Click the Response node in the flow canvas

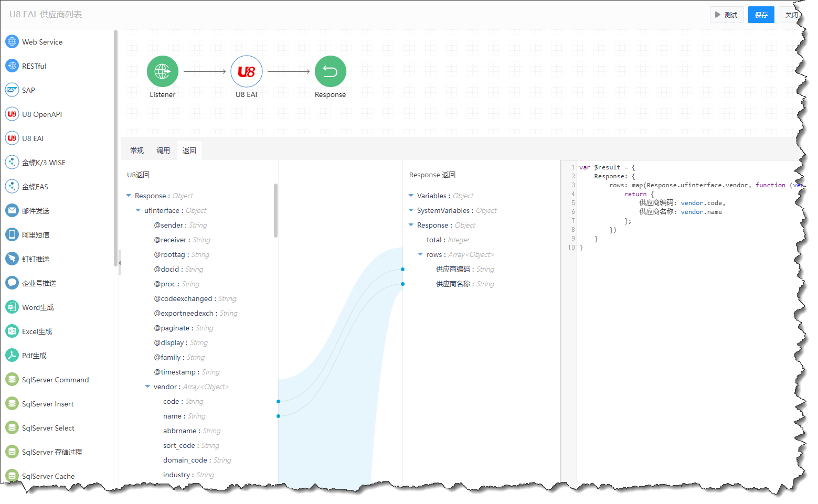point(331,71)
